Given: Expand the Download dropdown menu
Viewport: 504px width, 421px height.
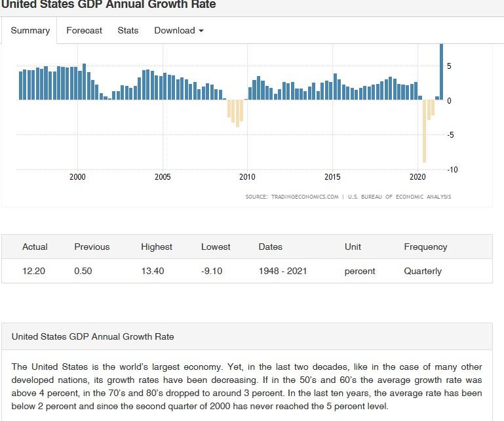Looking at the screenshot, I should point(179,31).
